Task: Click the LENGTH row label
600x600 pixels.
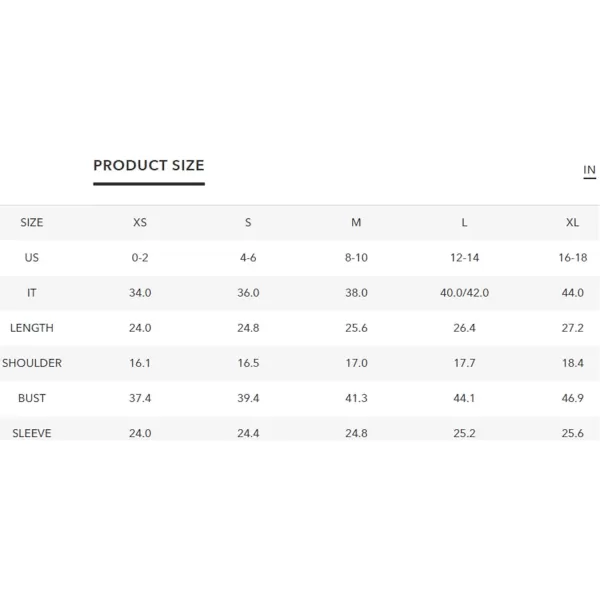Action: [32, 328]
